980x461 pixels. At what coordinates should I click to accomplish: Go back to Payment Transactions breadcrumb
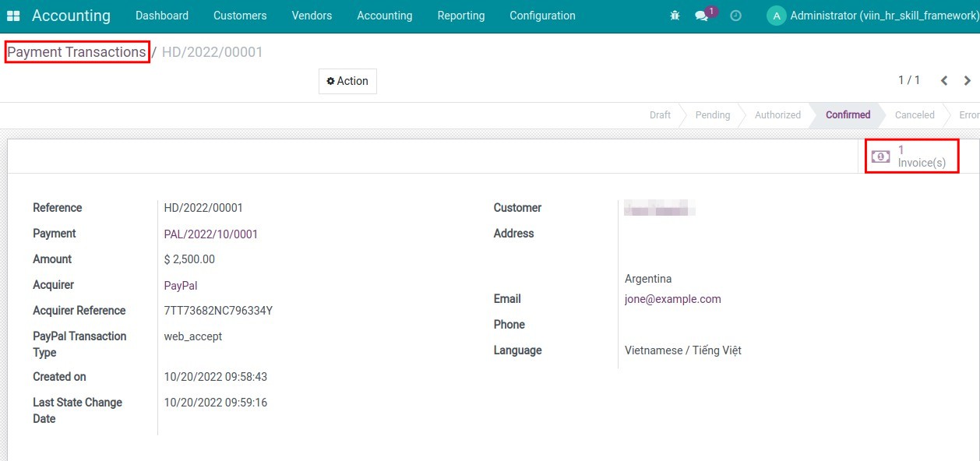75,51
